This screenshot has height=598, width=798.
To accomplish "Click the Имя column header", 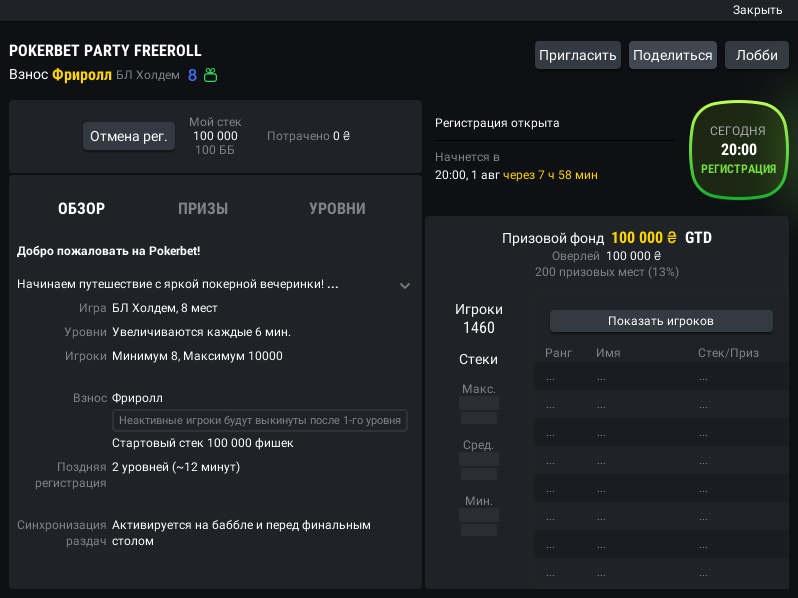I will [608, 353].
